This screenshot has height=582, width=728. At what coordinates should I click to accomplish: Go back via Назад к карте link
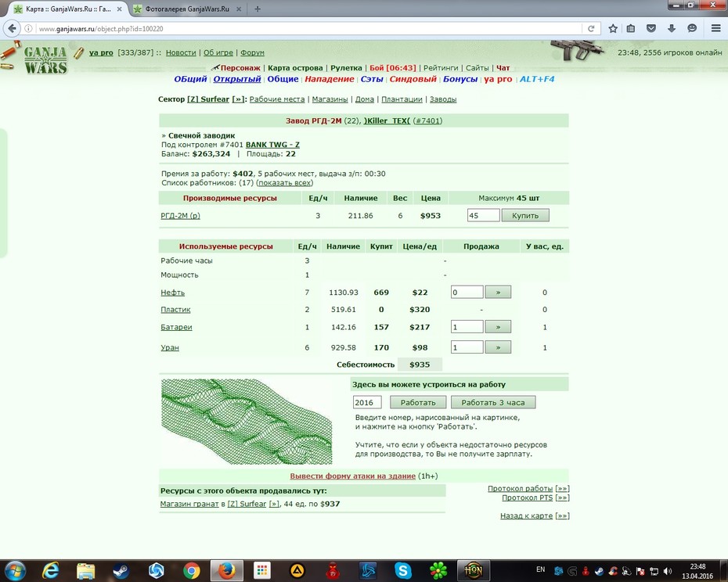[x=527, y=516]
